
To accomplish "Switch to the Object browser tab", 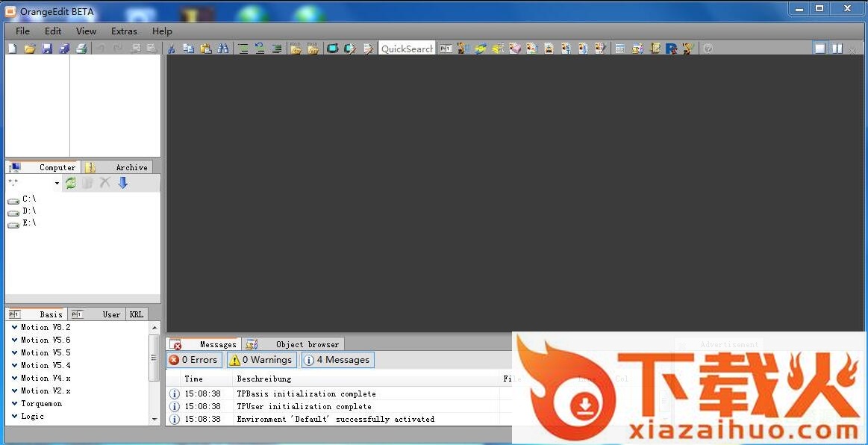I will 293,344.
